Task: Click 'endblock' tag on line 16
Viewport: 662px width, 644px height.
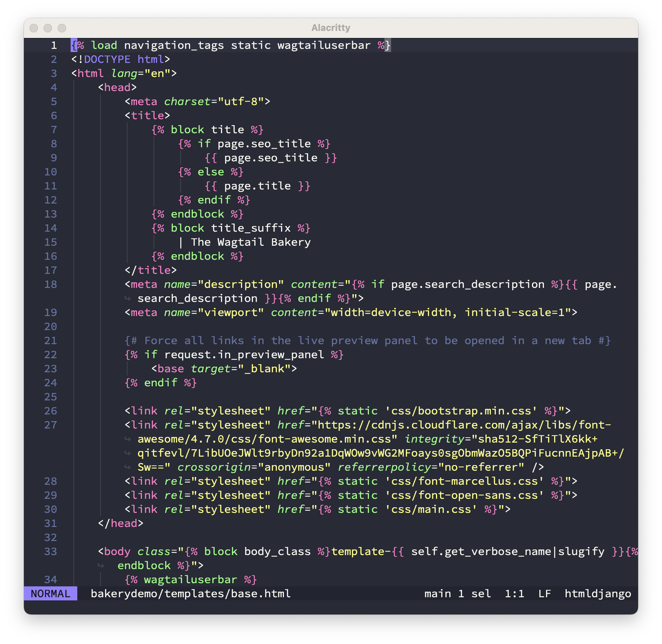Action: 197,256
